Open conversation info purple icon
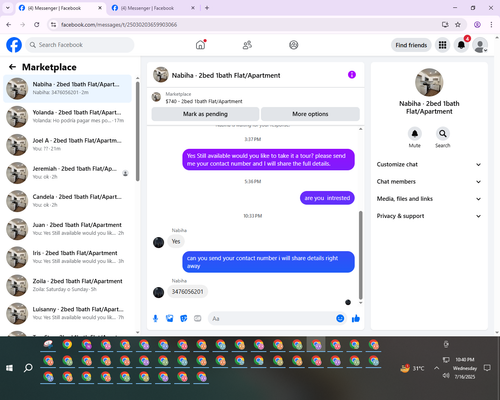Screen dimensions: 500x400 (352, 75)
